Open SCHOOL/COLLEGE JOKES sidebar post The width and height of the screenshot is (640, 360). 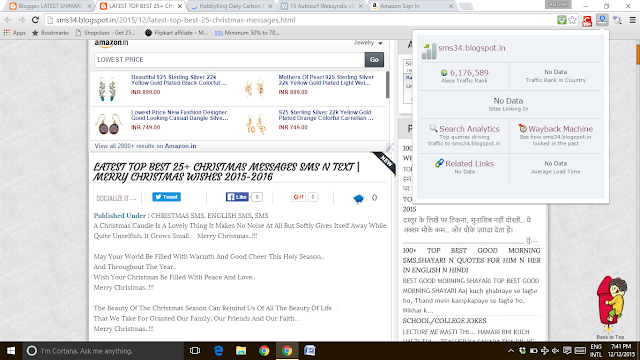pyautogui.click(x=444, y=321)
